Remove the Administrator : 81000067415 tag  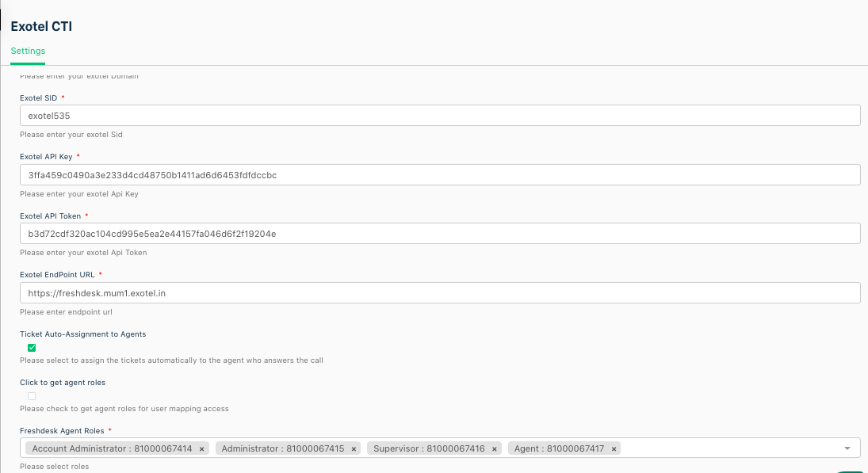point(354,449)
